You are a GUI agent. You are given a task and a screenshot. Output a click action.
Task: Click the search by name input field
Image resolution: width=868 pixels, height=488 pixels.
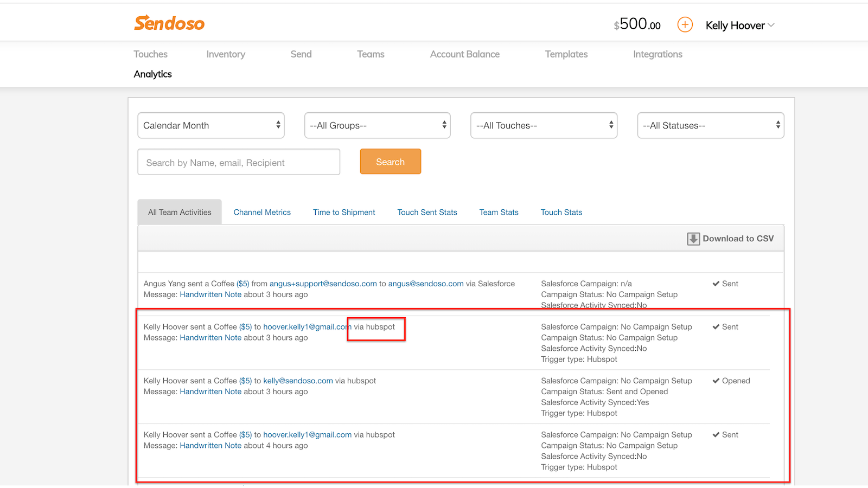point(239,162)
